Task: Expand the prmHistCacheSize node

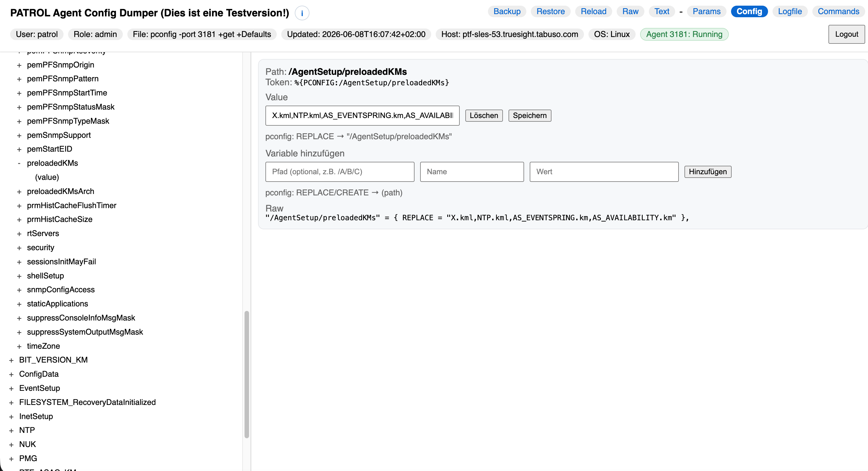Action: pos(19,220)
